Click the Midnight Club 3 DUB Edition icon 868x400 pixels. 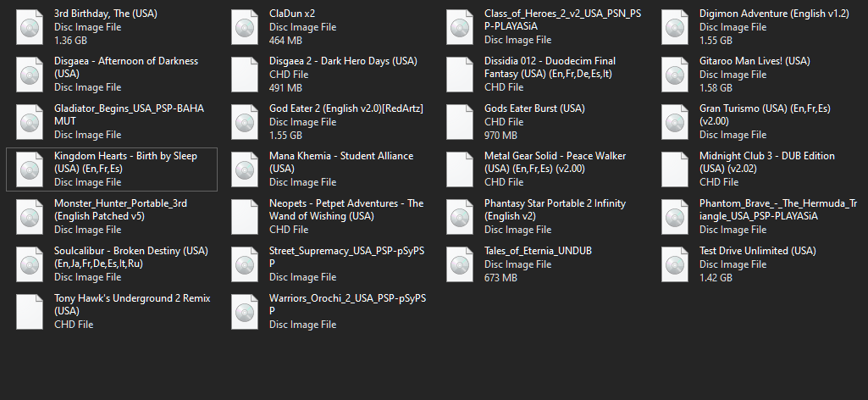(x=675, y=169)
